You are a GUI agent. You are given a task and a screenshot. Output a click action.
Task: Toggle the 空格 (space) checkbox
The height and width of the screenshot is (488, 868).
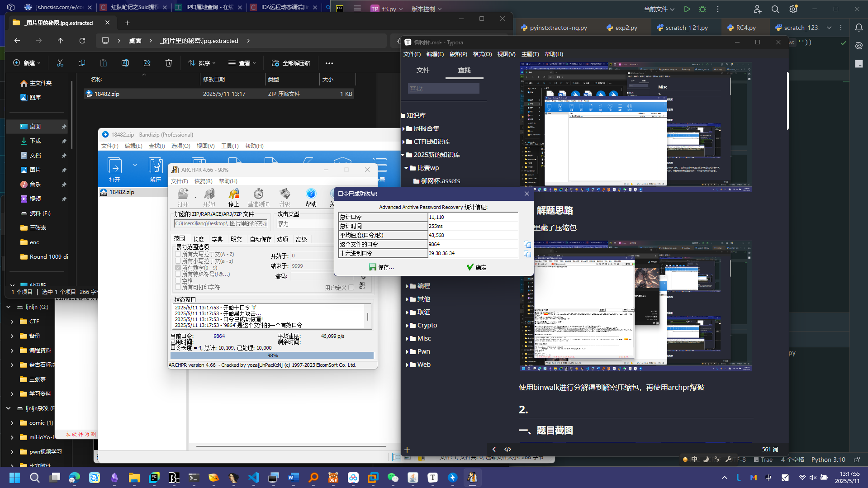[178, 281]
